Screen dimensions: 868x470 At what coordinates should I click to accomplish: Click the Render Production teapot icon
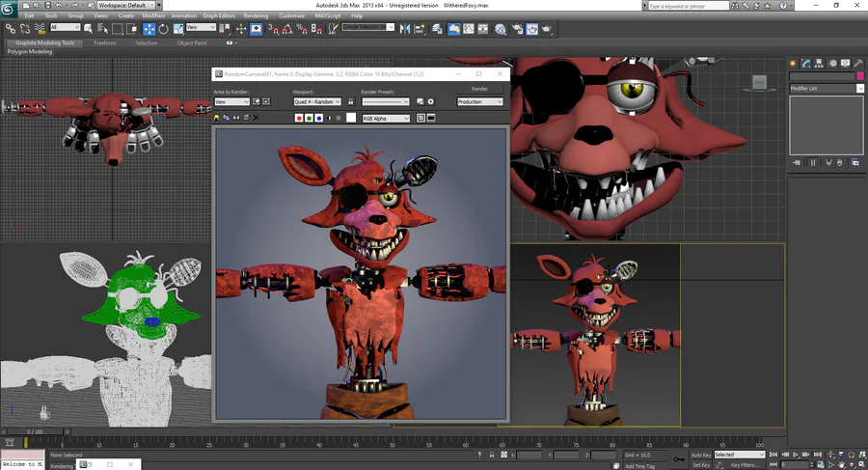pyautogui.click(x=547, y=29)
